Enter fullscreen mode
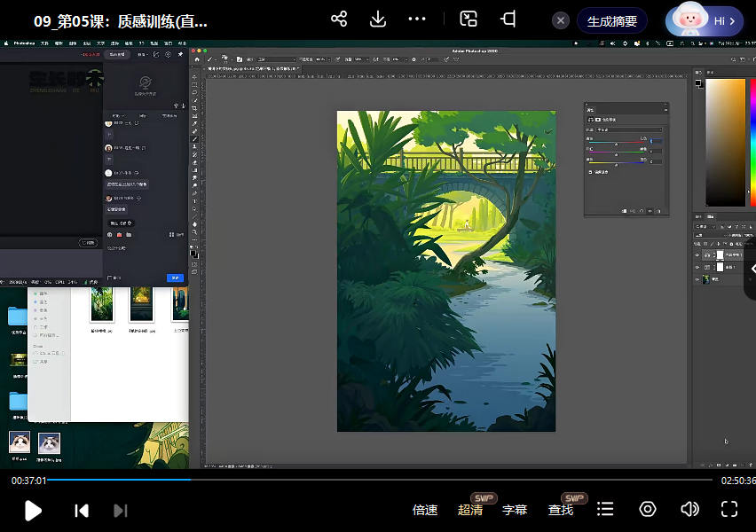The image size is (756, 532). click(729, 509)
